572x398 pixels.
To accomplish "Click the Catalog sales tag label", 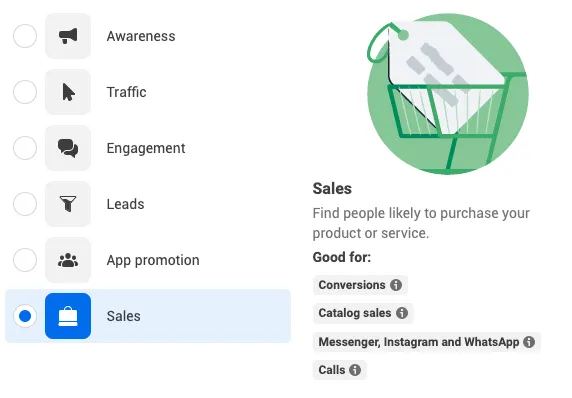I will point(355,313).
